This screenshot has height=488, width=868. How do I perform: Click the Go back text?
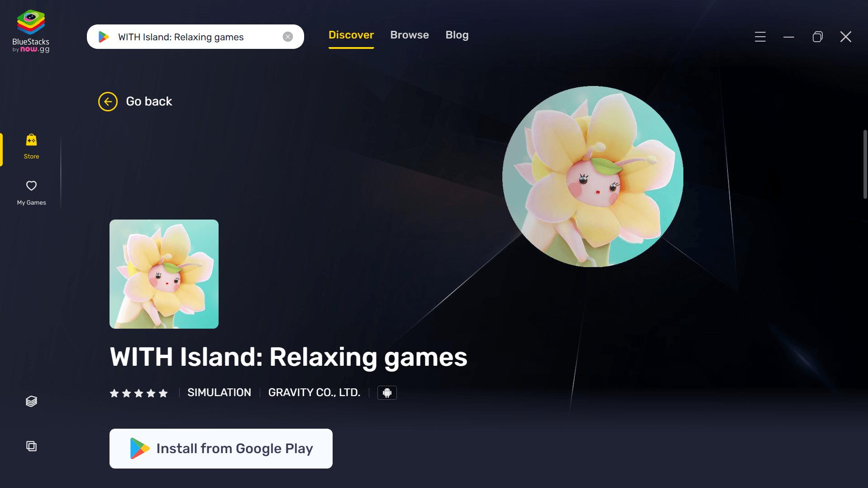coord(149,101)
